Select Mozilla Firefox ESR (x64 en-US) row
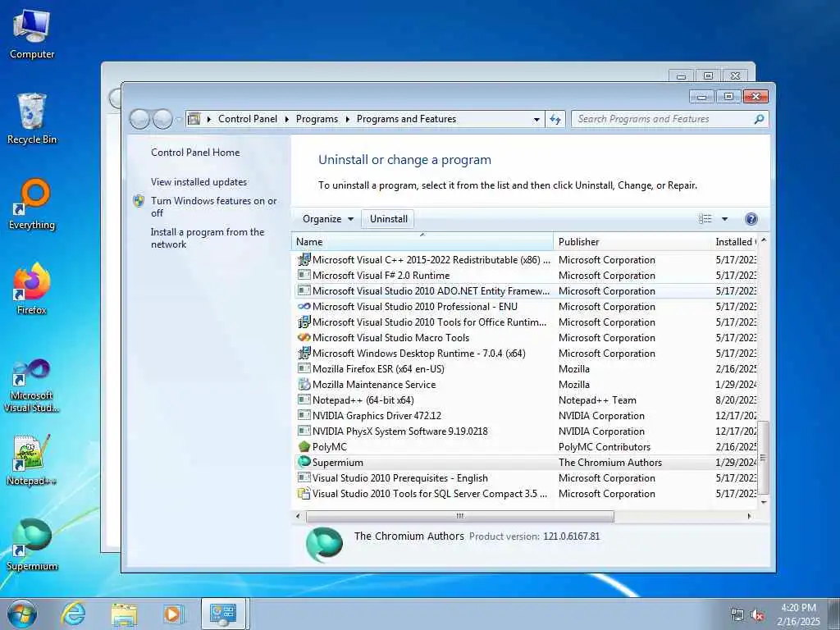The image size is (840, 630). pyautogui.click(x=524, y=368)
